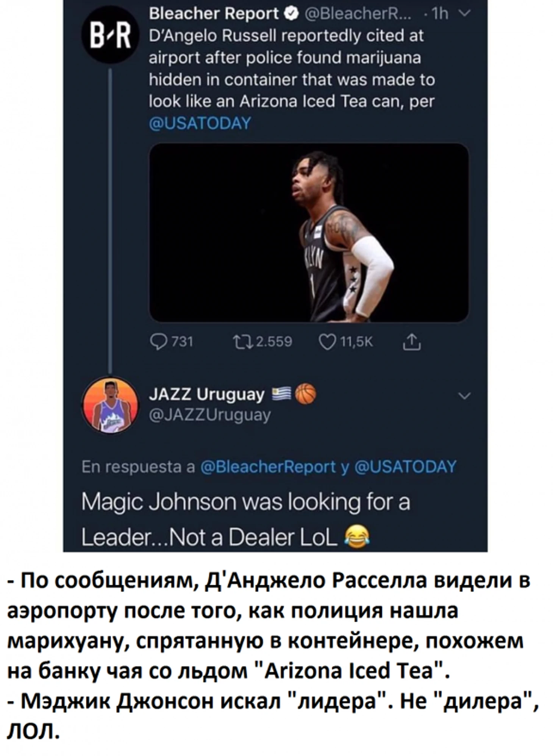553x756 pixels.
Task: Click the 11,5K likes count
Action: click(x=356, y=342)
